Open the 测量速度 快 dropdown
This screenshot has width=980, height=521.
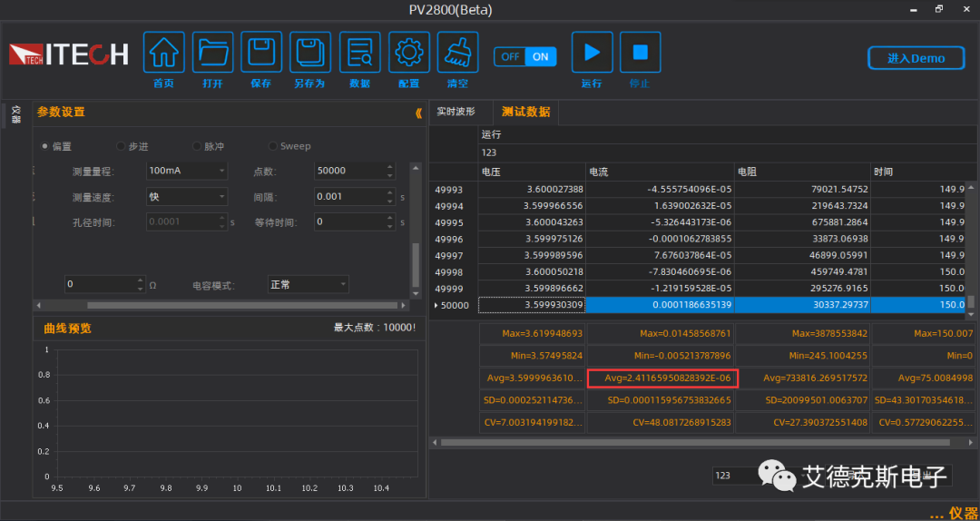(187, 196)
